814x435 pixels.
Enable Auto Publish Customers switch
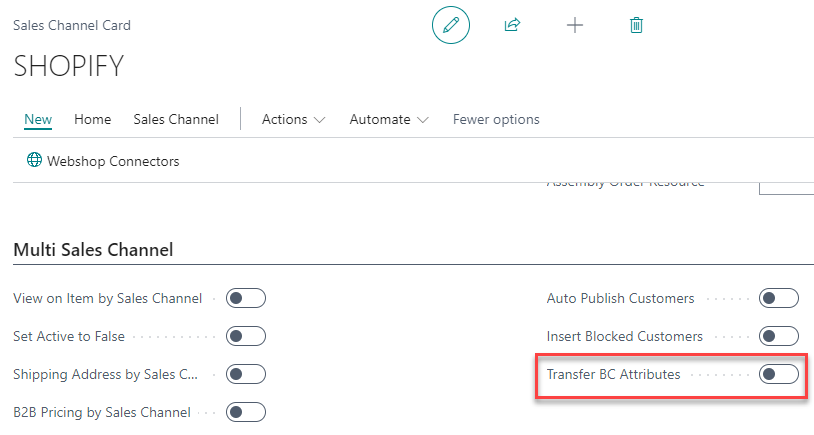tap(779, 298)
